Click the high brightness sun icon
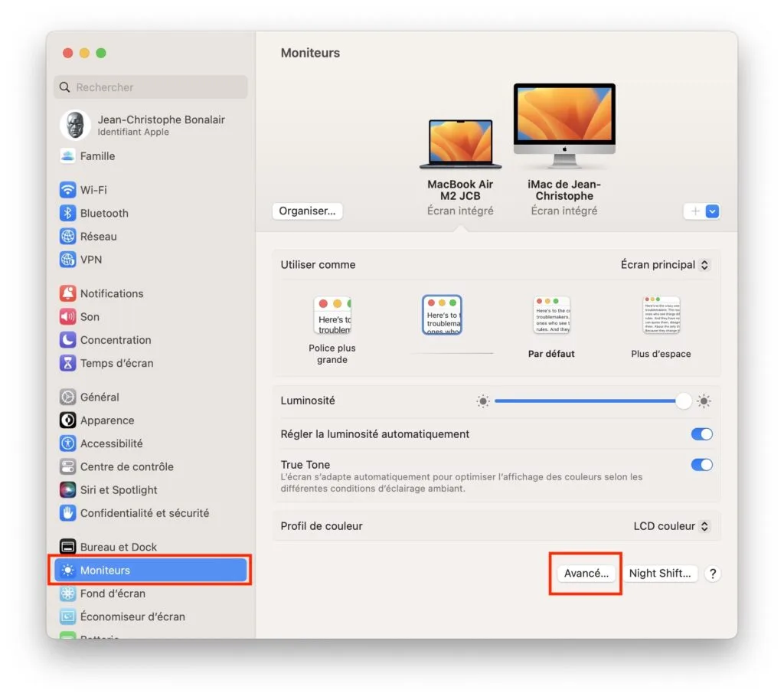Screen dimensions: 784x700 pyautogui.click(x=704, y=401)
